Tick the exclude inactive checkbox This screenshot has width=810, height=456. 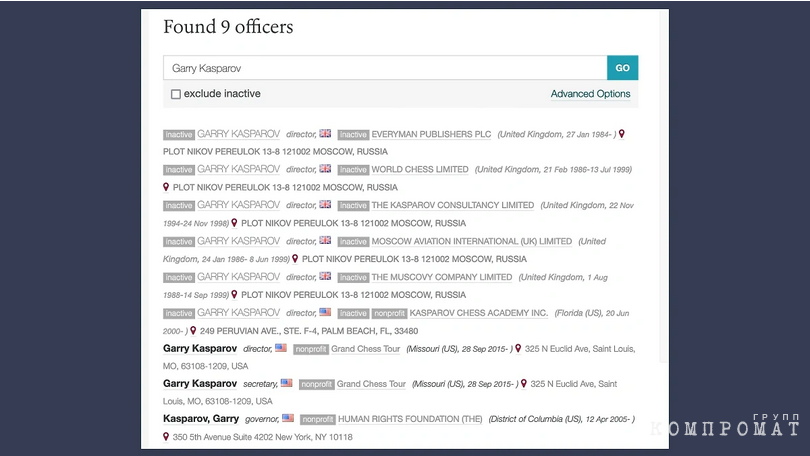(176, 94)
